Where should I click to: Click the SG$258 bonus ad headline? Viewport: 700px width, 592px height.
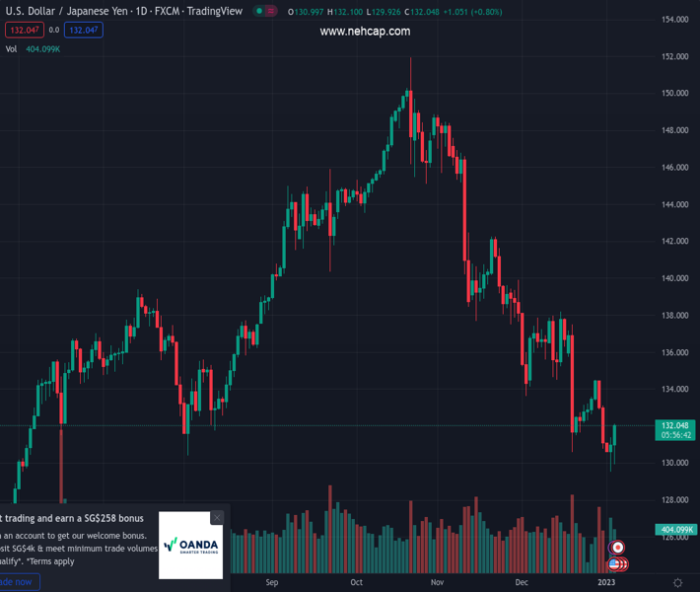72,518
